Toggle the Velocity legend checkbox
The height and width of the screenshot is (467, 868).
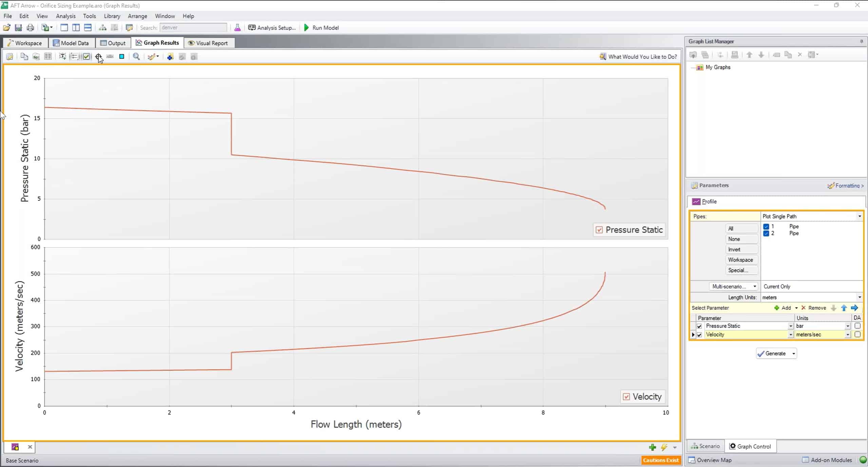tap(626, 397)
